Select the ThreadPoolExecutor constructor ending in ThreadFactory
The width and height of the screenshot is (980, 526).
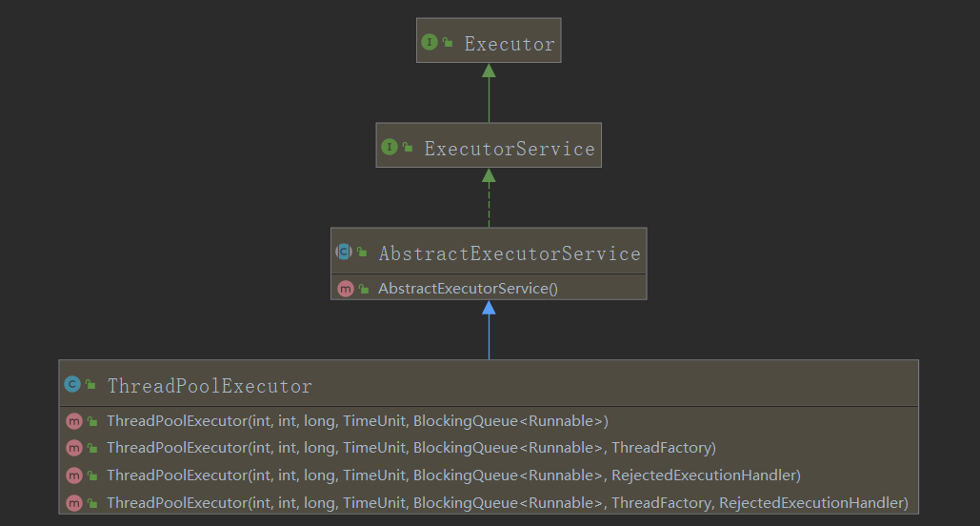[411, 448]
